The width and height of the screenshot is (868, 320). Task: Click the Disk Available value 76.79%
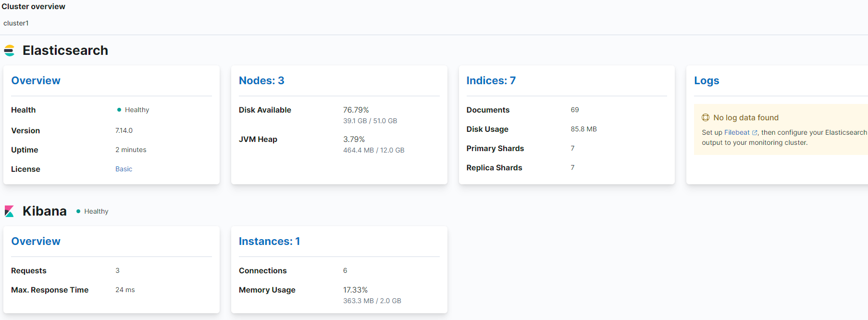pos(356,110)
